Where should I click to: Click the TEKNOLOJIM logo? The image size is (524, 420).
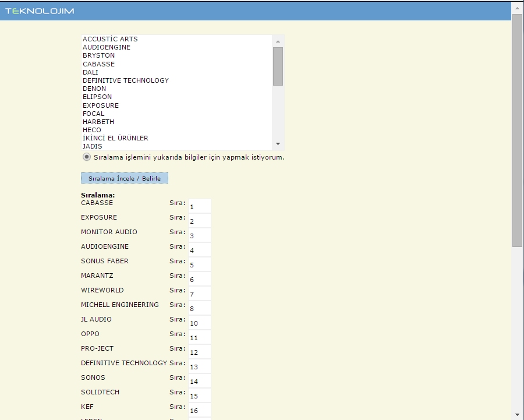(40, 11)
